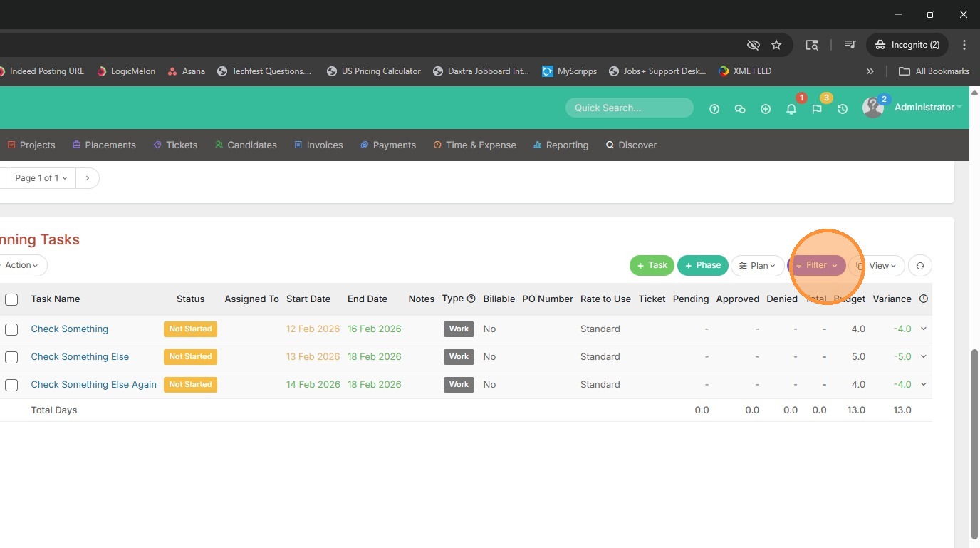Viewport: 980px width, 548px height.
Task: Click the 12 Feb 2026 start date
Action: click(x=313, y=329)
